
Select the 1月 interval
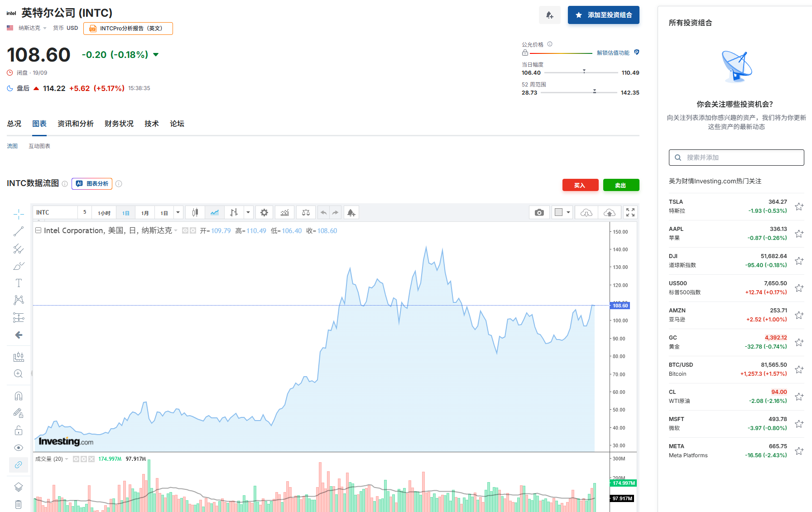145,213
